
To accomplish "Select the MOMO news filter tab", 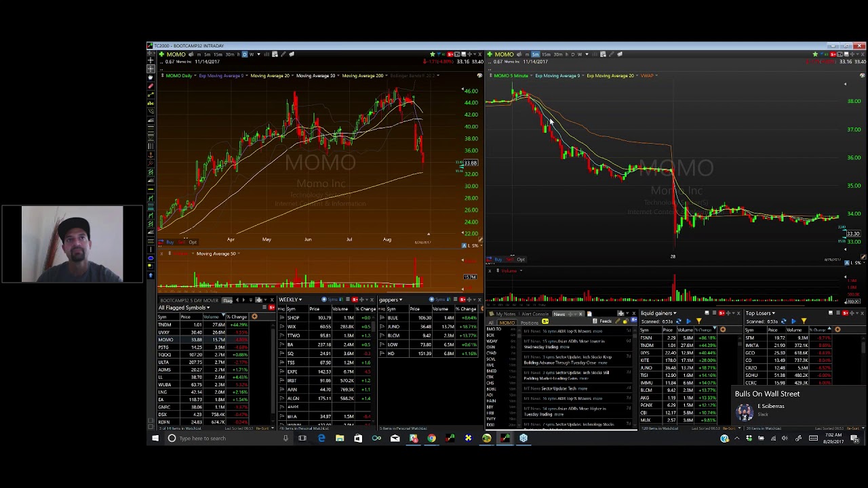I will click(507, 323).
